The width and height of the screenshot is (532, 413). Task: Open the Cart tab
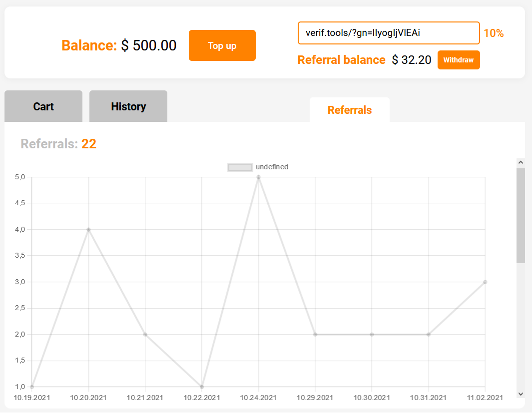tap(43, 106)
